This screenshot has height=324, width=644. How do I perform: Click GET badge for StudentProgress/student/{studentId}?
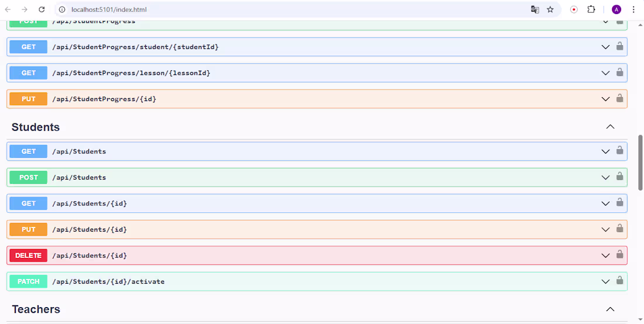(x=28, y=47)
